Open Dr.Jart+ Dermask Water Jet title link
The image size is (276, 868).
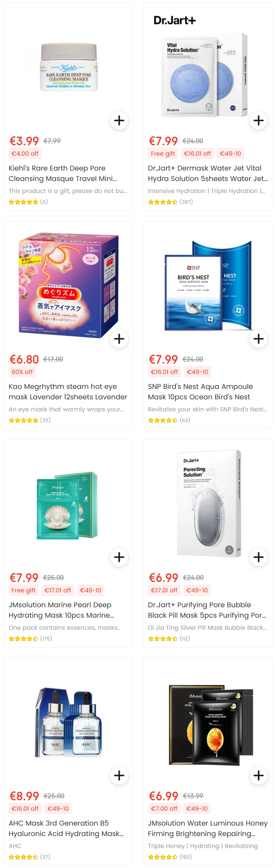coord(208,173)
